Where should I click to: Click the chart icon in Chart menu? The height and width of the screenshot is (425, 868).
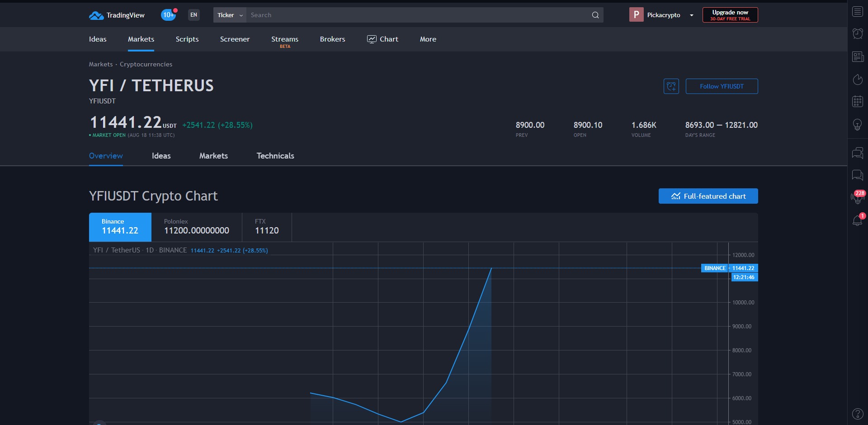(372, 39)
